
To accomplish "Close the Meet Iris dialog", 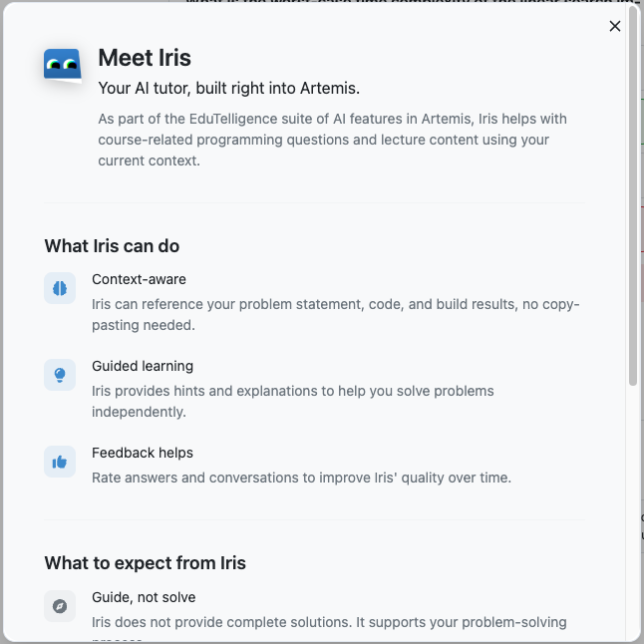I will coord(615,26).
